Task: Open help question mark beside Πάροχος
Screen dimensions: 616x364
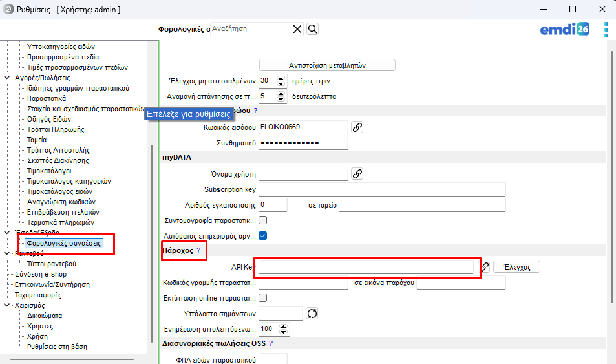Action: tap(198, 250)
